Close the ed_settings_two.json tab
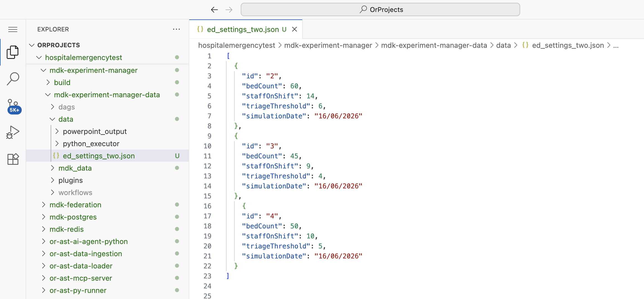 (x=294, y=29)
